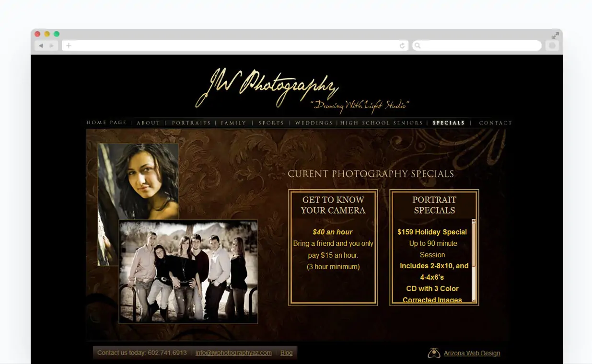Open the Weddings navigation item
592x364 pixels.
314,123
